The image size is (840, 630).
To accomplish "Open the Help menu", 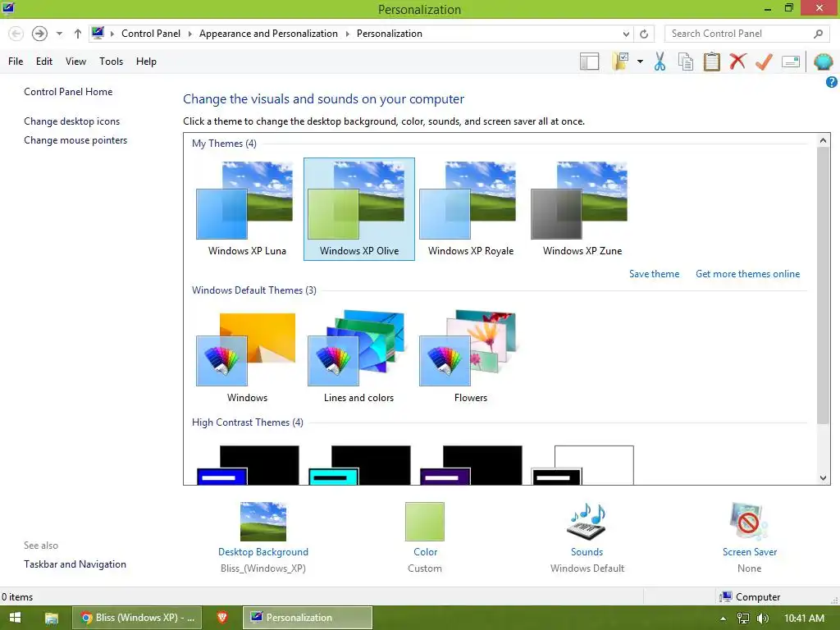I will 146,62.
